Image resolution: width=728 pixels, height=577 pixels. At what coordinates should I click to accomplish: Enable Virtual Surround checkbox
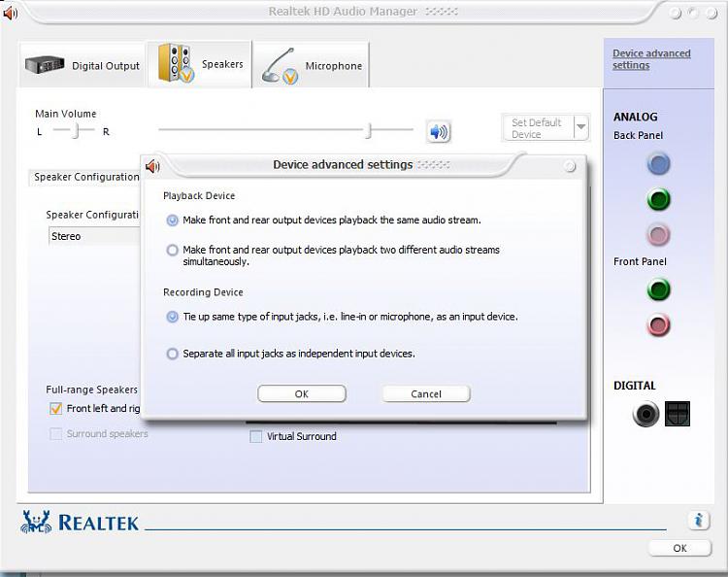256,437
